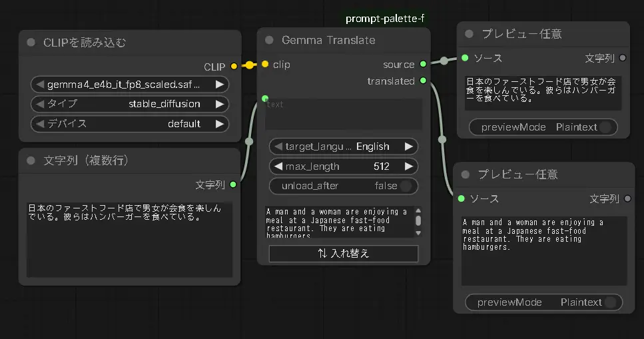Viewport: 644px width, 339px height.
Task: Click the ソース input socket of upper preview node
Action: 465,58
